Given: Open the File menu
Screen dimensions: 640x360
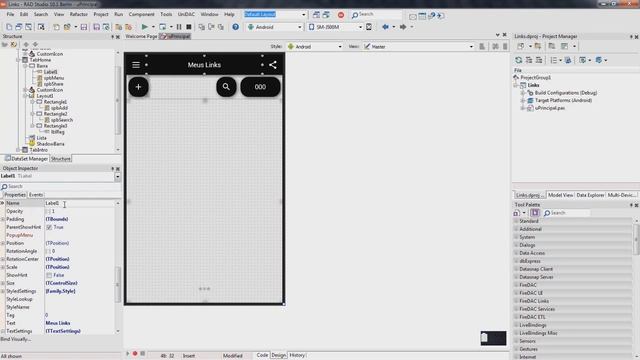Looking at the screenshot, I should pos(10,14).
